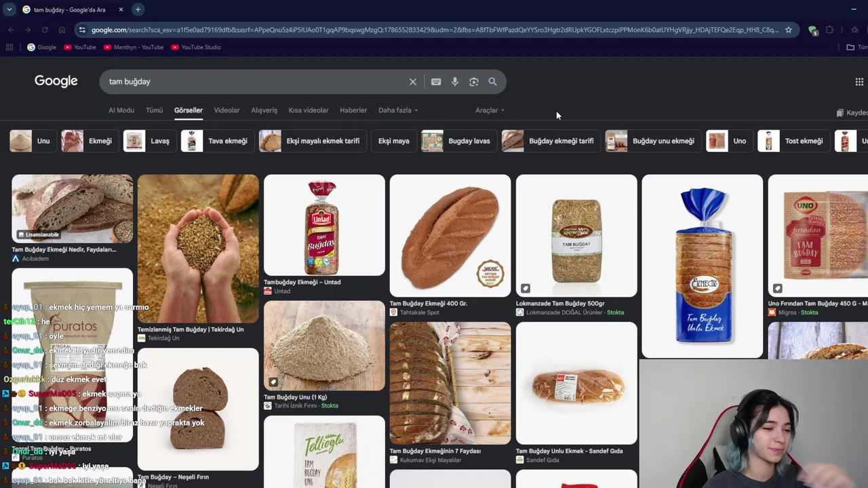Switch to the Kısa videolar tab
Viewport: 868px width, 488px height.
point(309,110)
